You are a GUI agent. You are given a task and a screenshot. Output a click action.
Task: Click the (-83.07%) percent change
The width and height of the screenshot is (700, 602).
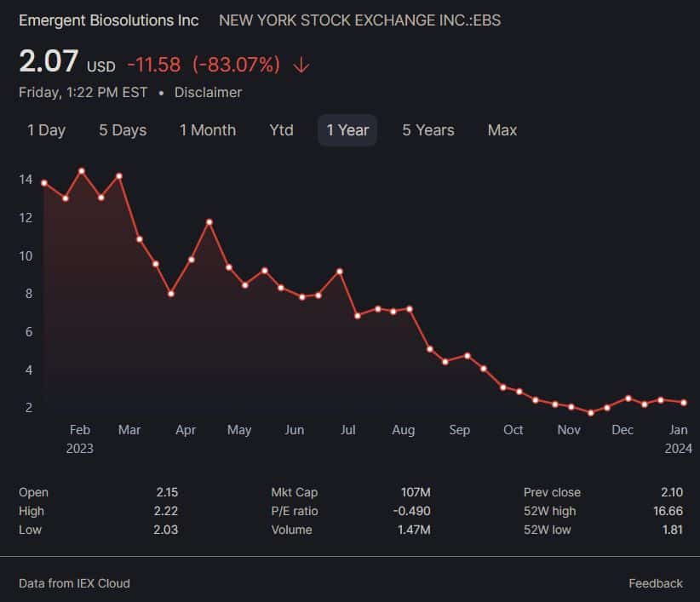pos(236,65)
